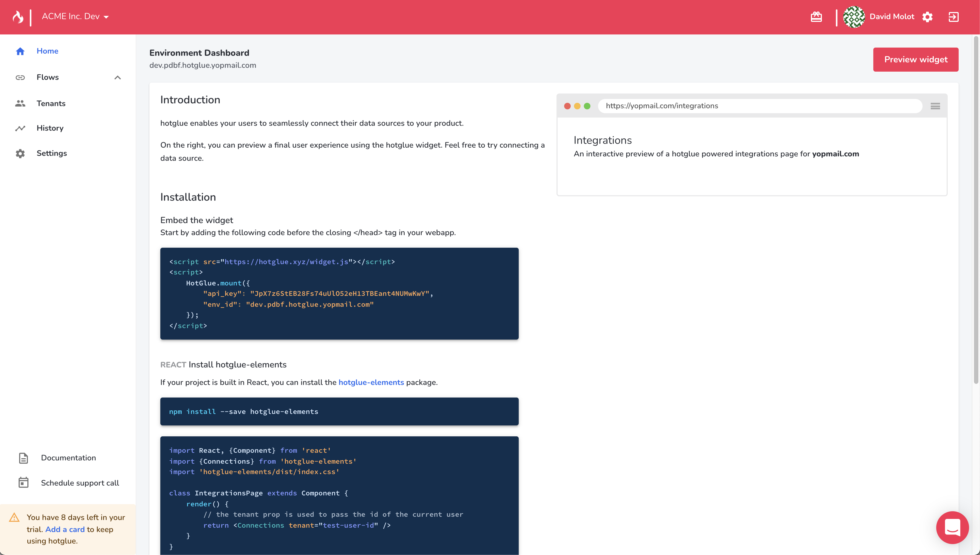Image resolution: width=980 pixels, height=555 pixels.
Task: Click the History chart icon
Action: 20,128
